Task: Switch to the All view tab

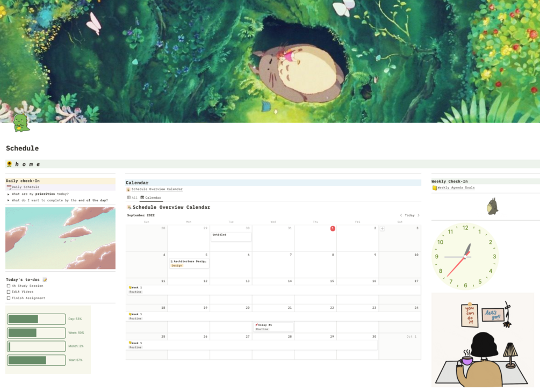Action: pyautogui.click(x=132, y=198)
